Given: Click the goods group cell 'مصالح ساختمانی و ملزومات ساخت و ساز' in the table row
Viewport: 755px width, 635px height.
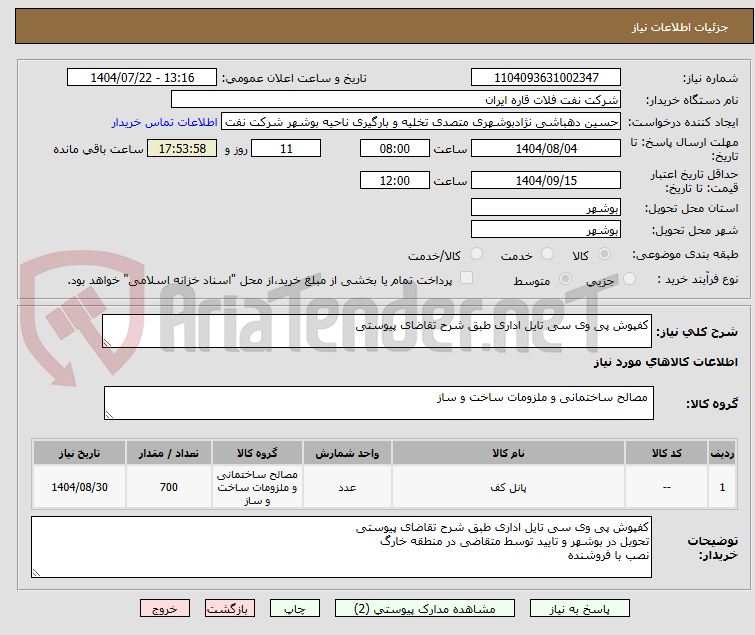Looking at the screenshot, I should click(x=257, y=487).
